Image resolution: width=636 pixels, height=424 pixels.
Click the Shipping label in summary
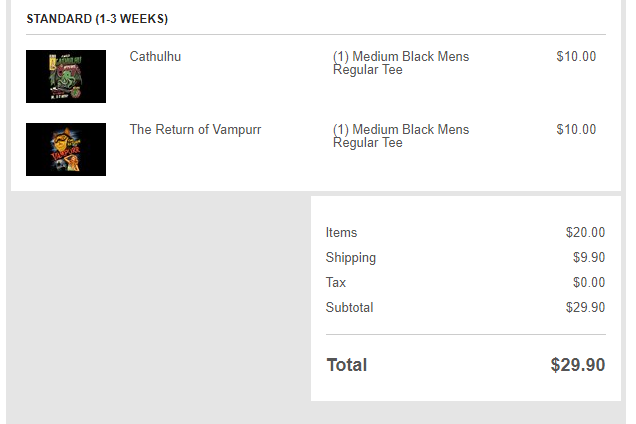pyautogui.click(x=350, y=258)
